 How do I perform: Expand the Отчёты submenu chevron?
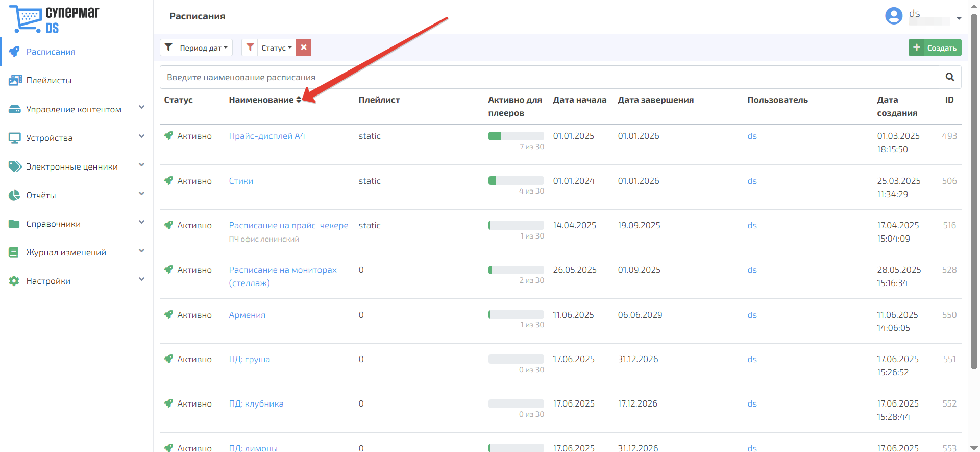[x=142, y=193]
